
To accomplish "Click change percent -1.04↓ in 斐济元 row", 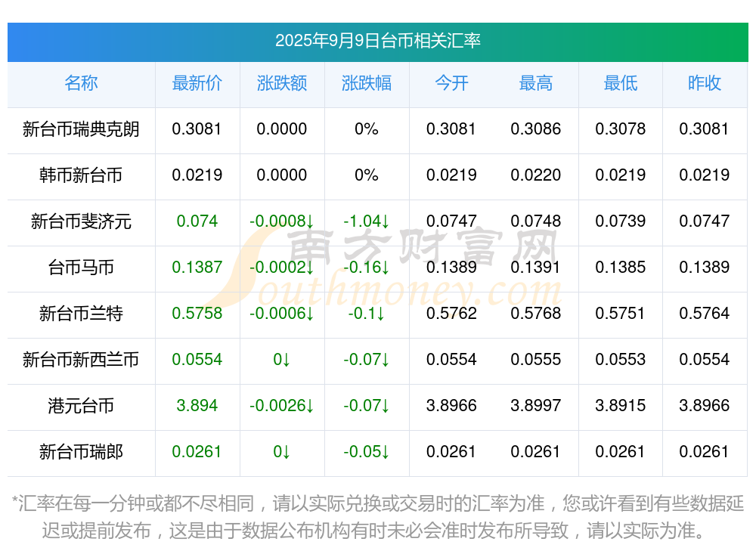I will (x=367, y=221).
